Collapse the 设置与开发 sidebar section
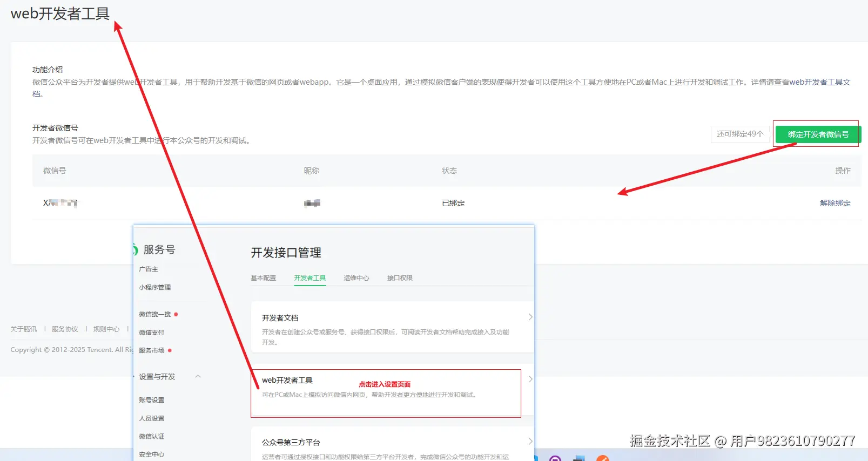This screenshot has width=868, height=461. point(198,376)
